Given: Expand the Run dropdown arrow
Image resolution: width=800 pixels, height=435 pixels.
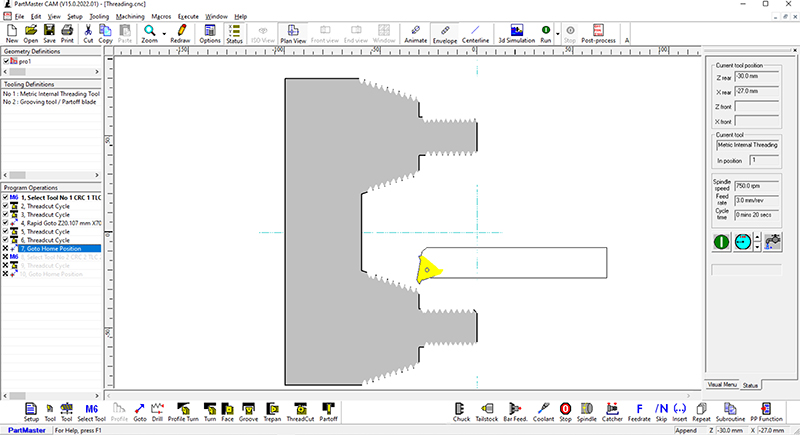Looking at the screenshot, I should [x=556, y=35].
